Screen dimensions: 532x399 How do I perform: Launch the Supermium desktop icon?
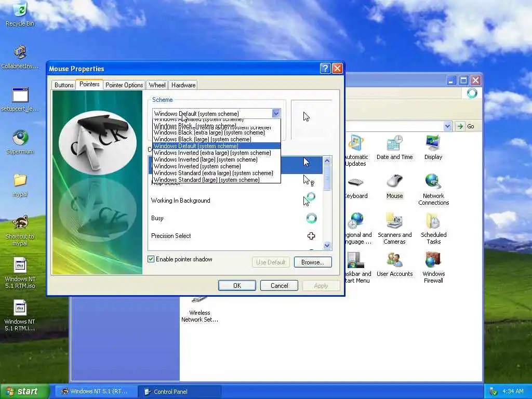click(20, 142)
